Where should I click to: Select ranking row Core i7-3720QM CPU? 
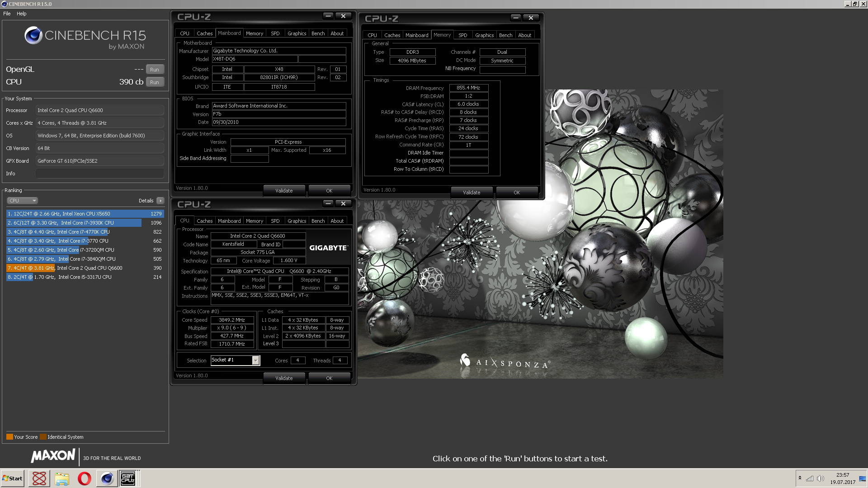coord(85,250)
